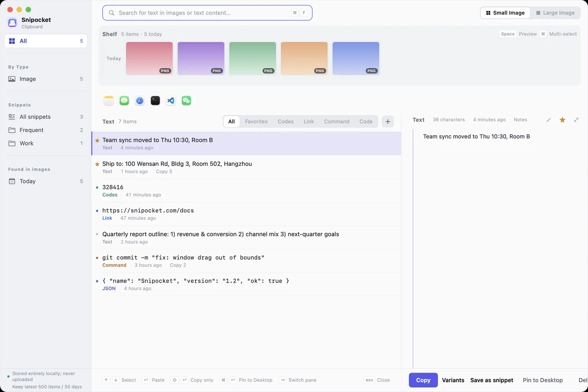
Task: Switch to Large Image view
Action: (x=555, y=13)
